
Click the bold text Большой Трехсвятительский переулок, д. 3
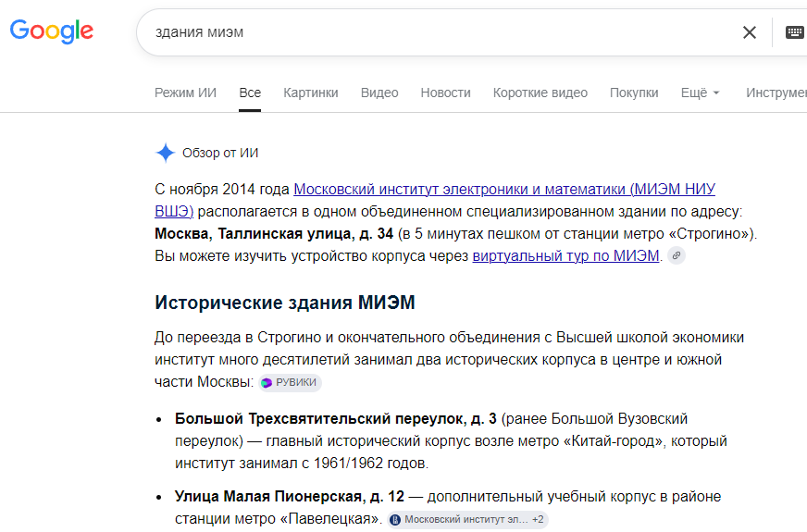click(x=336, y=419)
